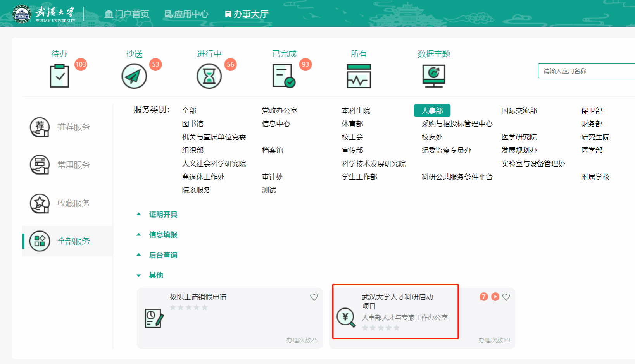Open the 所有 monitor chart icon
Viewport: 635px width, 364px height.
coord(359,76)
